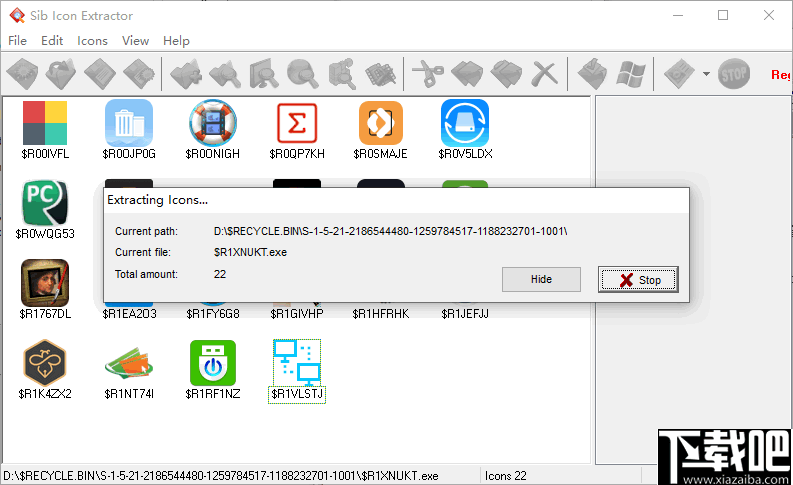Click the globe with magnifier toolbar icon

tap(303, 74)
